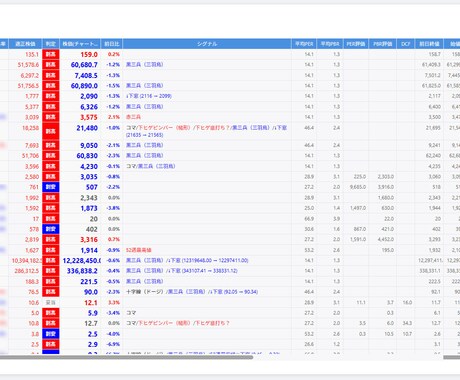Click the DCF column header
The width and height of the screenshot is (460, 380).
coord(405,44)
